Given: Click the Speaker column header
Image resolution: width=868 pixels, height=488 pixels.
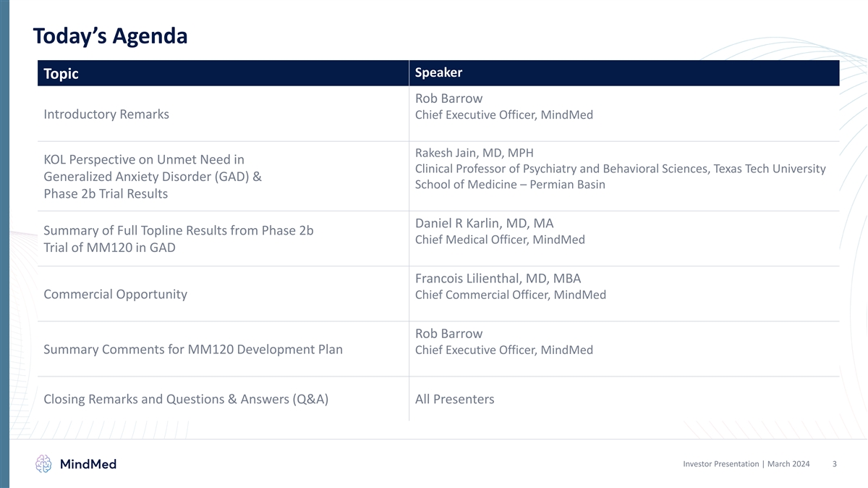Looking at the screenshot, I should click(x=438, y=73).
